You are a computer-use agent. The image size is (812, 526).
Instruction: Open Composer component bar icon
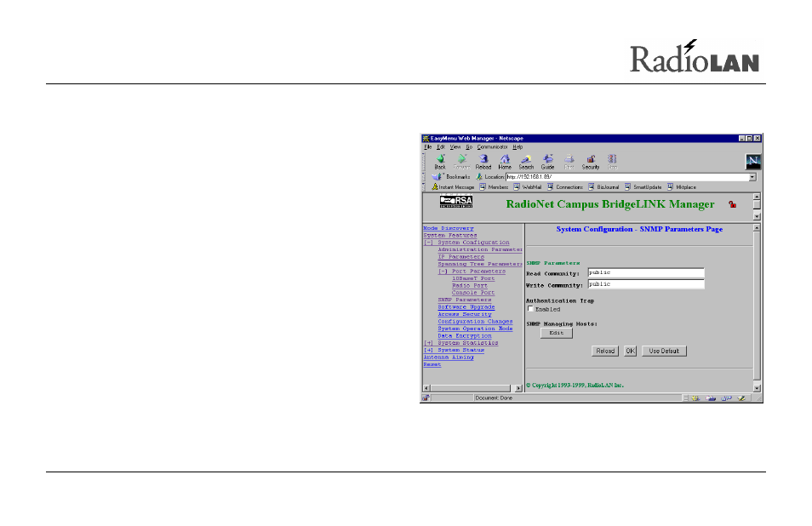(741, 398)
